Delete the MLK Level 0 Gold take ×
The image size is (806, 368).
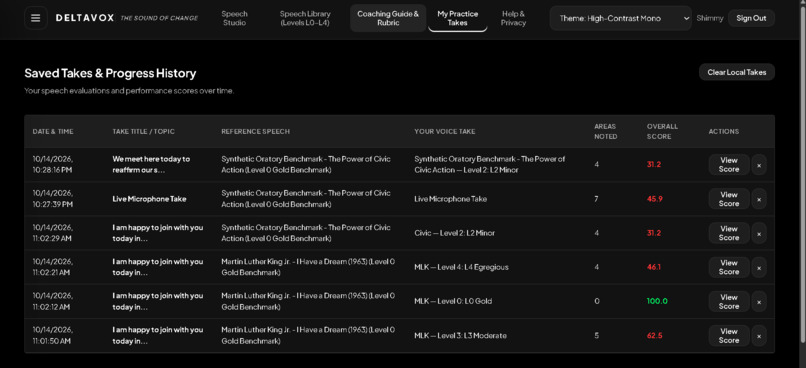759,302
